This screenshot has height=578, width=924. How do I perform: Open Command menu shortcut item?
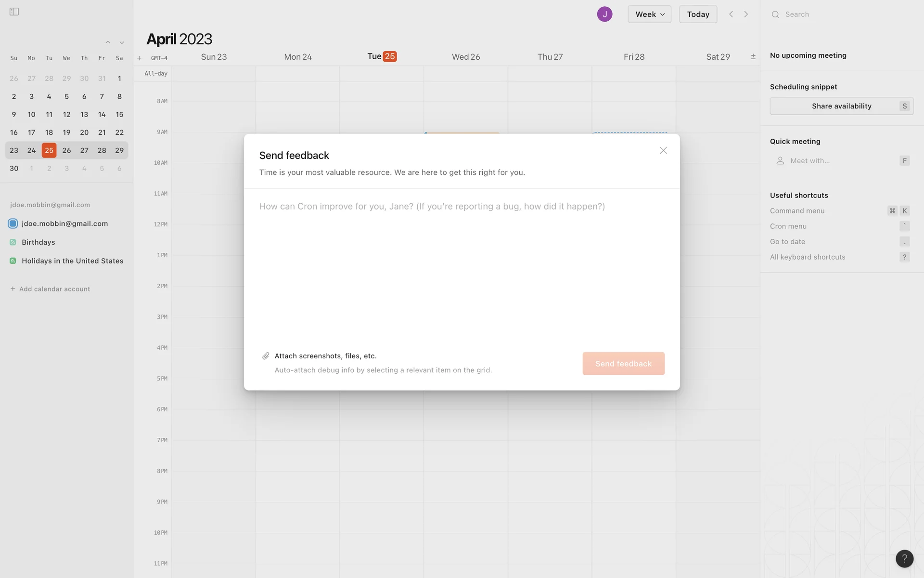click(x=797, y=210)
